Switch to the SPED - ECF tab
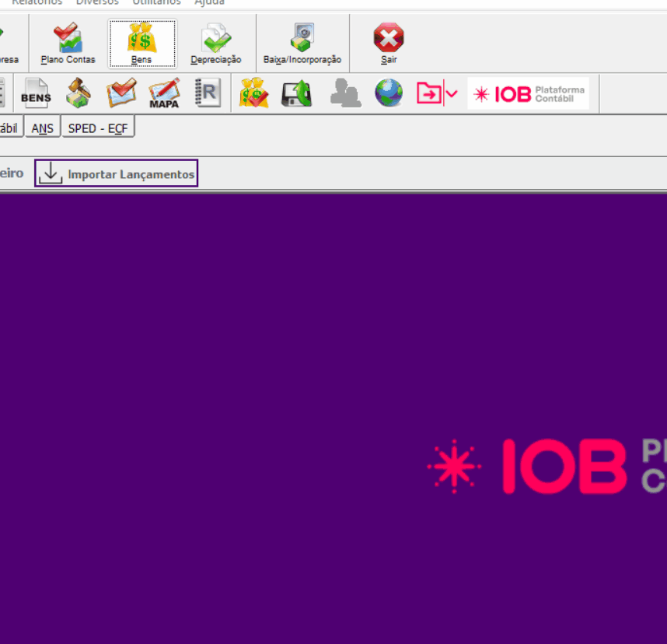This screenshot has height=644, width=667. tap(97, 128)
